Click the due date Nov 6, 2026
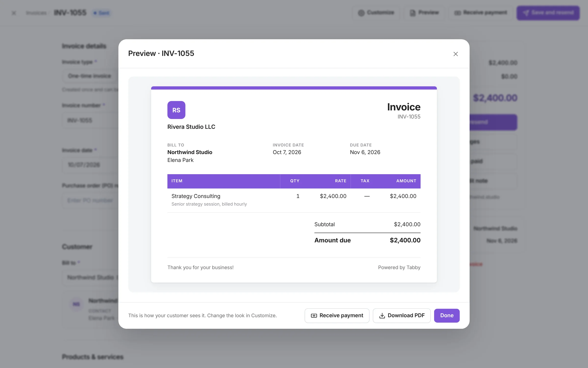This screenshot has width=588, height=368. click(x=365, y=152)
